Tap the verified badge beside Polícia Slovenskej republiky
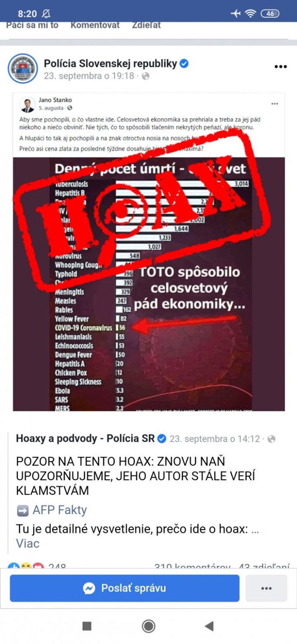 184,64
